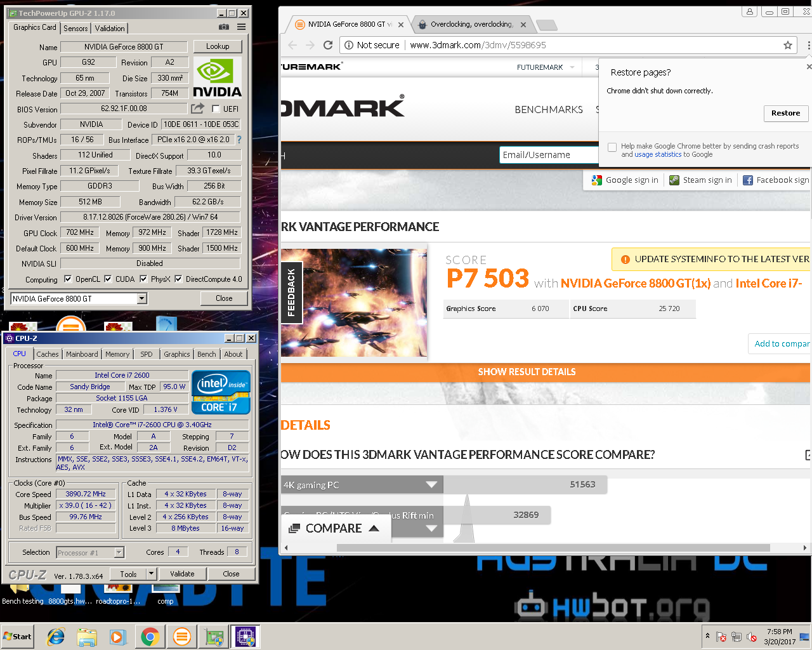
Task: Click the CPU-Z Validate button
Action: (x=182, y=574)
